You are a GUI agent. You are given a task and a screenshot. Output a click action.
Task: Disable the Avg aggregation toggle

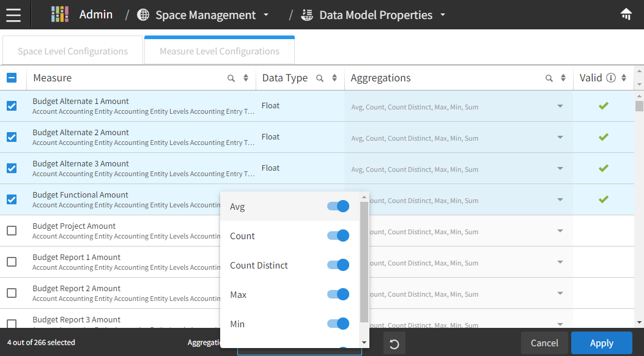337,206
